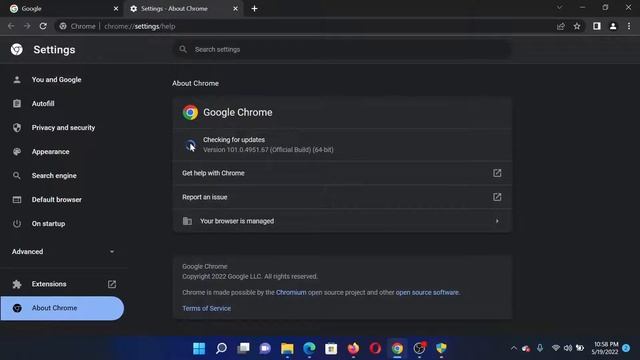Select About Chrome in sidebar
640x360 pixels.
tap(62, 308)
